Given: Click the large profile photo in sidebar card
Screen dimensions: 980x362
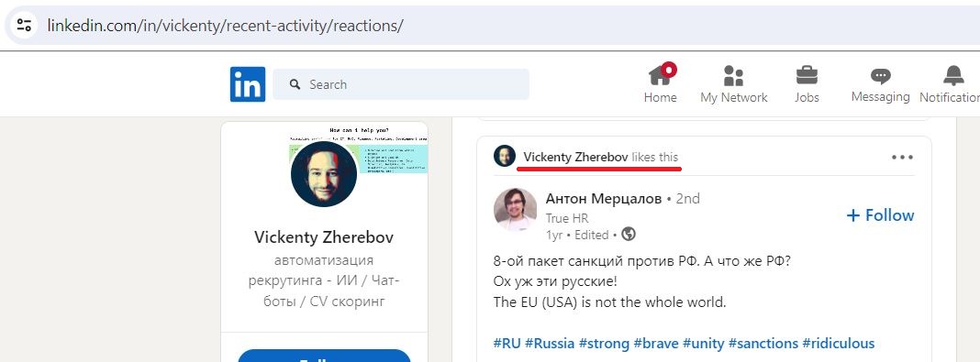Looking at the screenshot, I should (x=324, y=173).
